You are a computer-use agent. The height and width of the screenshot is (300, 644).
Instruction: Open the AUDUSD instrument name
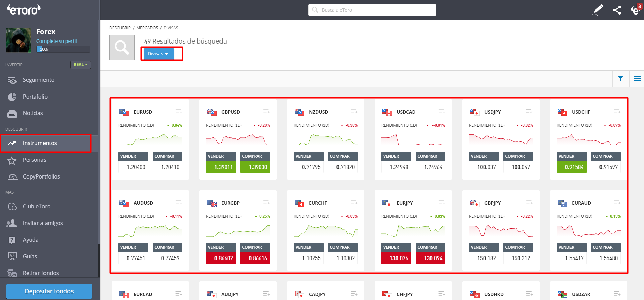[143, 203]
